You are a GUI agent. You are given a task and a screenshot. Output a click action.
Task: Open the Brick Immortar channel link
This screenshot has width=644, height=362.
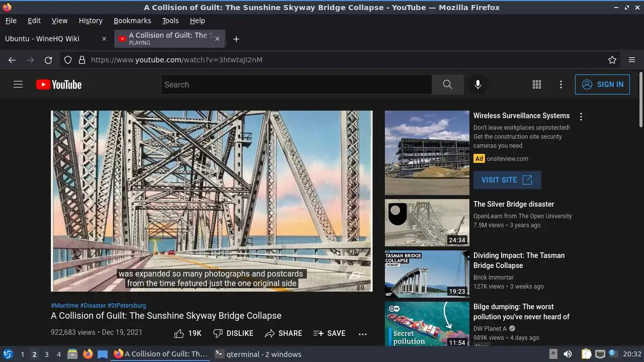494,278
